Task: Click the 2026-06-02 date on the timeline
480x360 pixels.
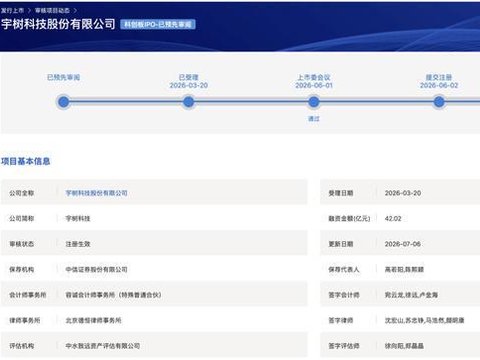Action: [439, 85]
